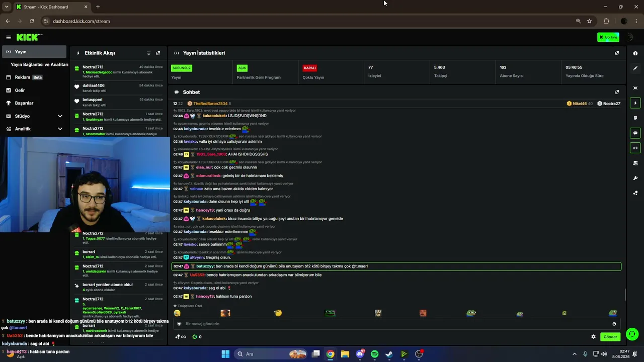Open the Chrome profile avatar
Viewport: 644px width, 362px height.
coord(624,21)
